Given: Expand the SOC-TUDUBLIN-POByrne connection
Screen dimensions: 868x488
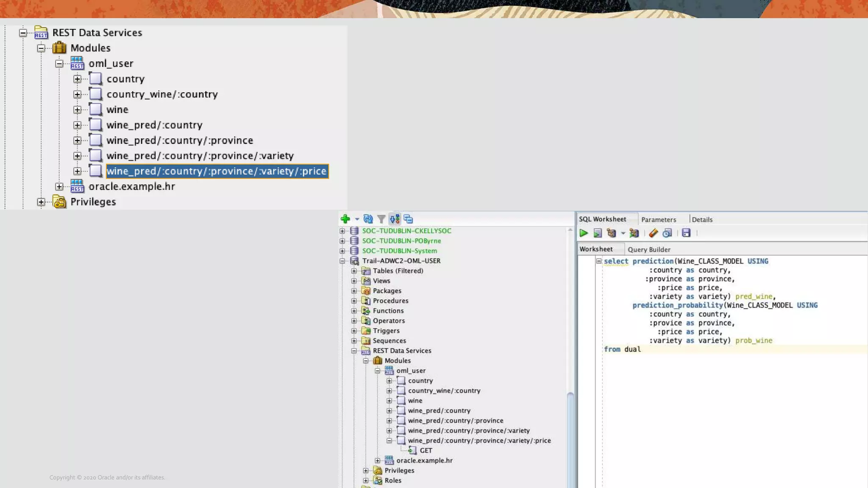Looking at the screenshot, I should click(x=342, y=241).
